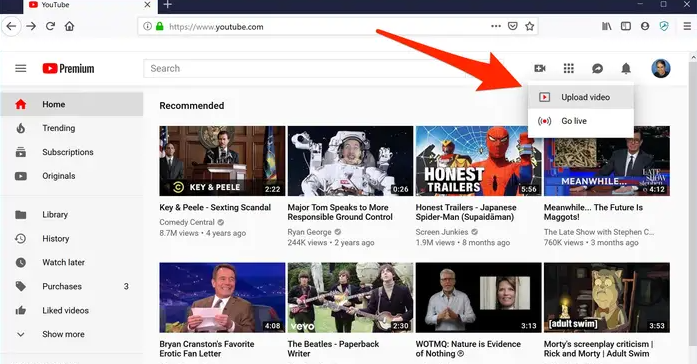The image size is (697, 364).
Task: Open notifications bell icon
Action: (626, 68)
